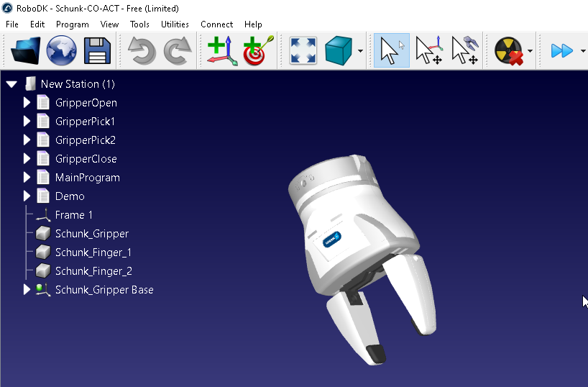This screenshot has height=387, width=588.
Task: Open the Help menu
Action: coord(253,24)
